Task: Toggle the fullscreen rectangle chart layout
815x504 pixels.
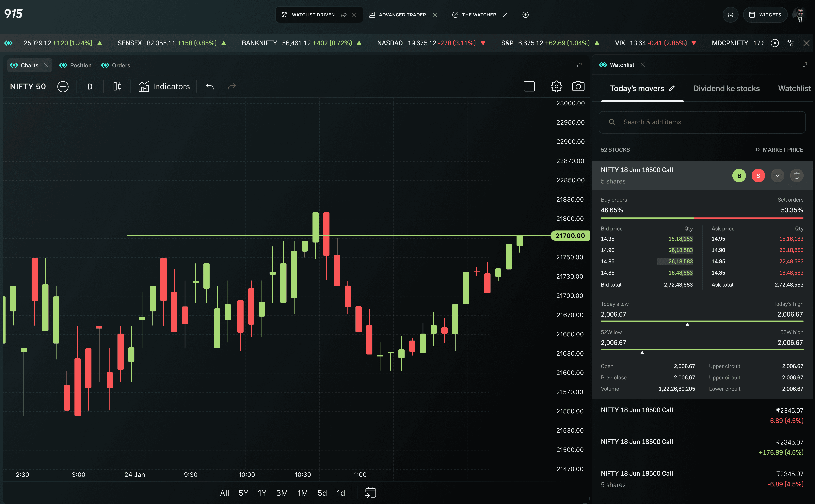Action: coord(529,87)
